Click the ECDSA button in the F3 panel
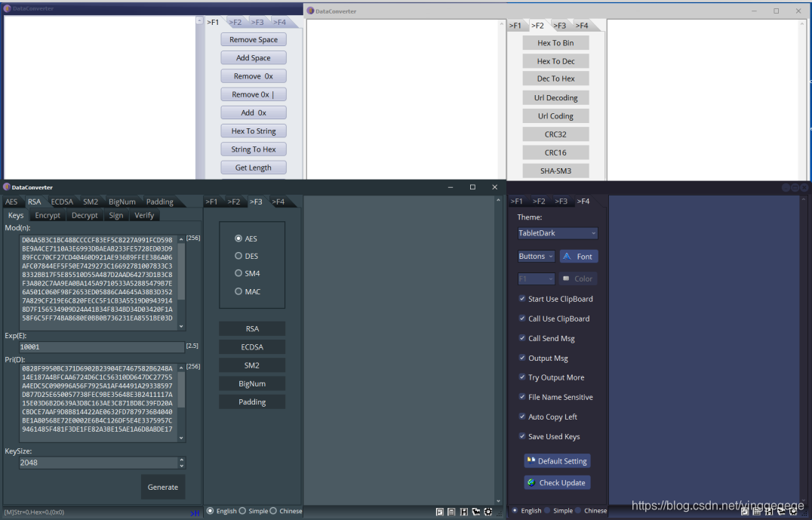812x520 pixels. click(252, 347)
